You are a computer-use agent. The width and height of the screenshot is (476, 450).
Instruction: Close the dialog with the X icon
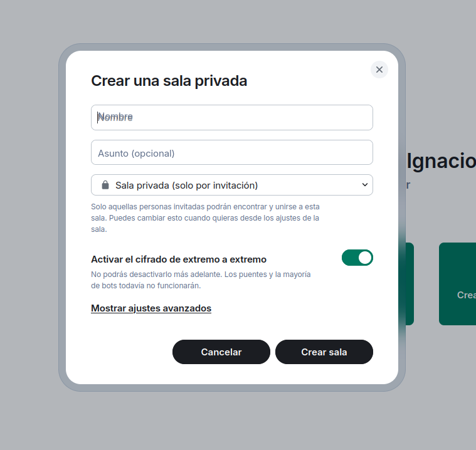pyautogui.click(x=379, y=70)
